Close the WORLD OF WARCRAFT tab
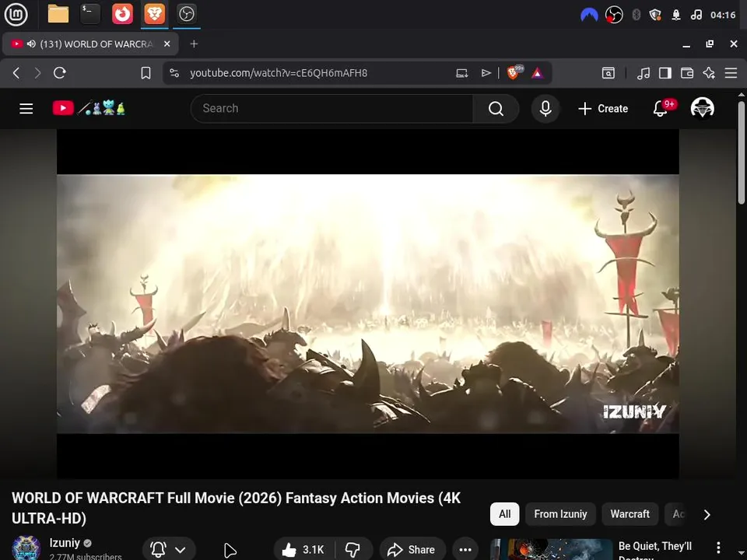 (x=167, y=44)
